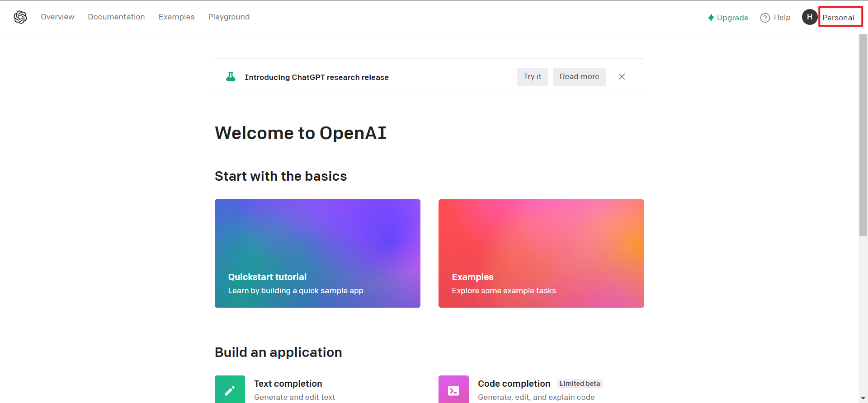Click the Generate, edit, and explain code description
This screenshot has height=403, width=868.
(536, 397)
